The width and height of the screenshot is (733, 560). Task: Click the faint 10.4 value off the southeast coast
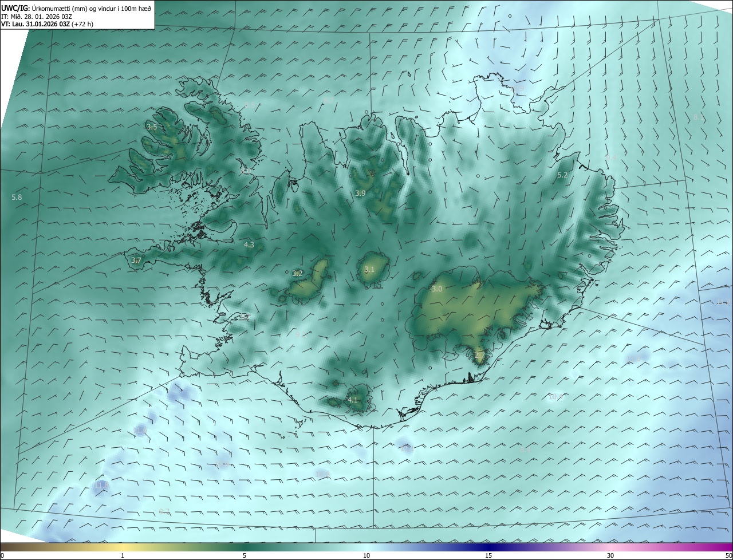click(x=556, y=396)
